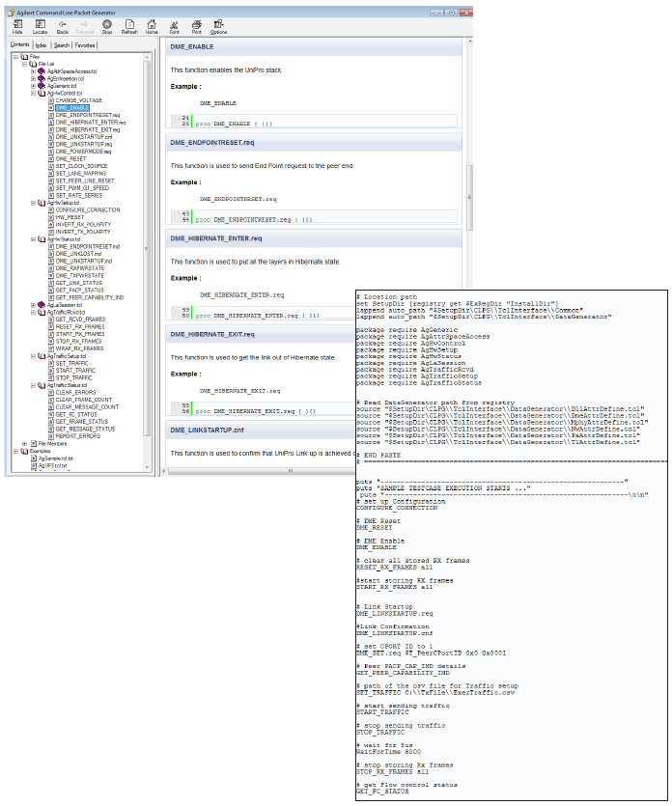This screenshot has height=806, width=672.
Task: Collapse the AgHwStatus.tcl node
Action: pyautogui.click(x=33, y=239)
